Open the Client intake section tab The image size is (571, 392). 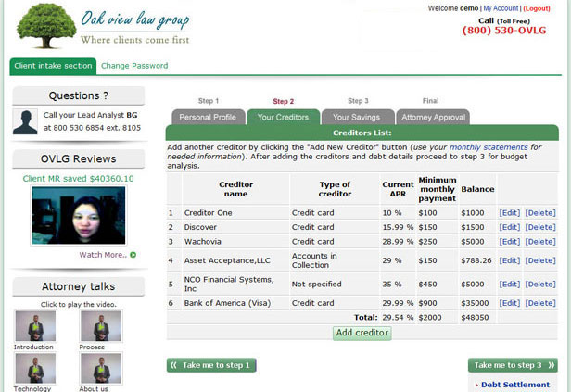point(53,66)
